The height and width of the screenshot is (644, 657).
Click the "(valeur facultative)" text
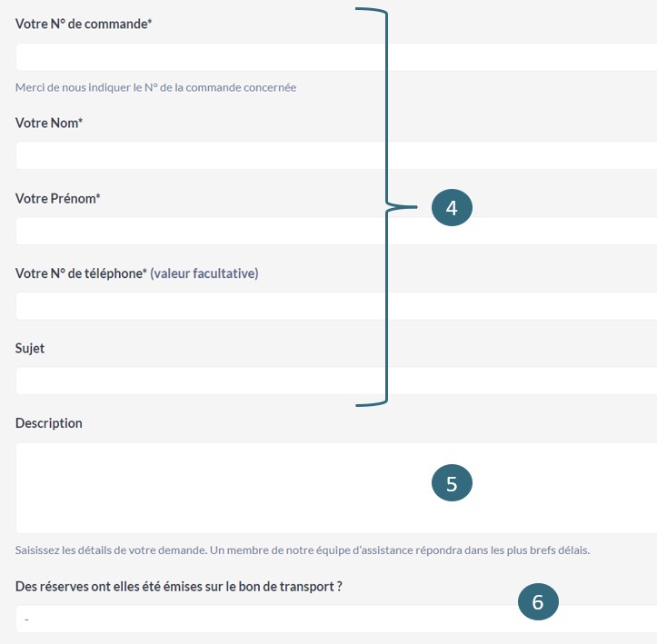tap(204, 273)
